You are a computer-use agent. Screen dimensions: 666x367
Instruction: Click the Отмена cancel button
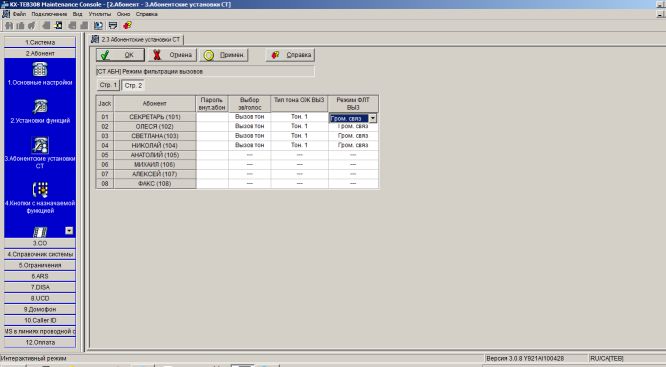coord(172,55)
